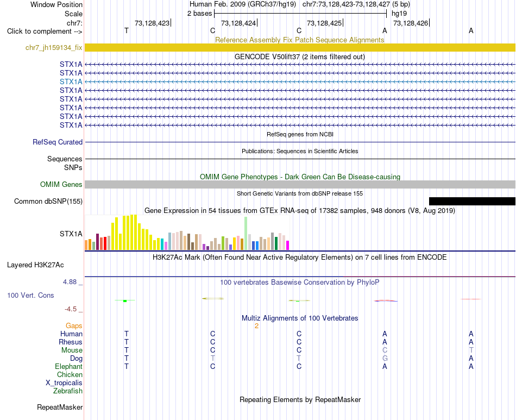516x420 pixels.
Task: Click the '2 bases' scale text
Action: (x=200, y=14)
